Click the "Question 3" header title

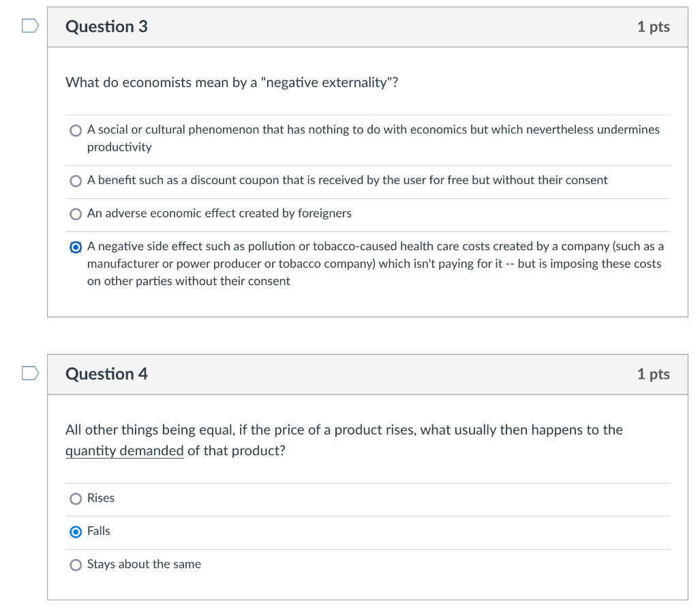[x=106, y=27]
